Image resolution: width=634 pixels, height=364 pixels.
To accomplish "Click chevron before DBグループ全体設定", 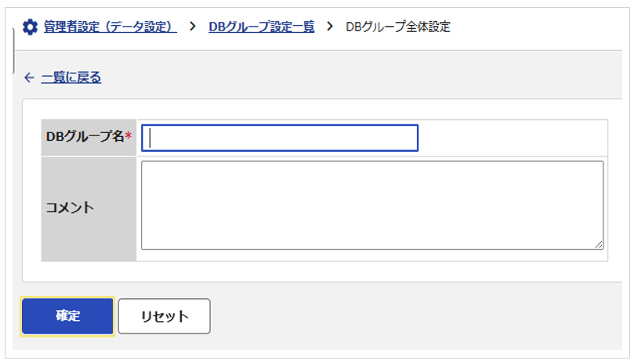I will tap(330, 27).
